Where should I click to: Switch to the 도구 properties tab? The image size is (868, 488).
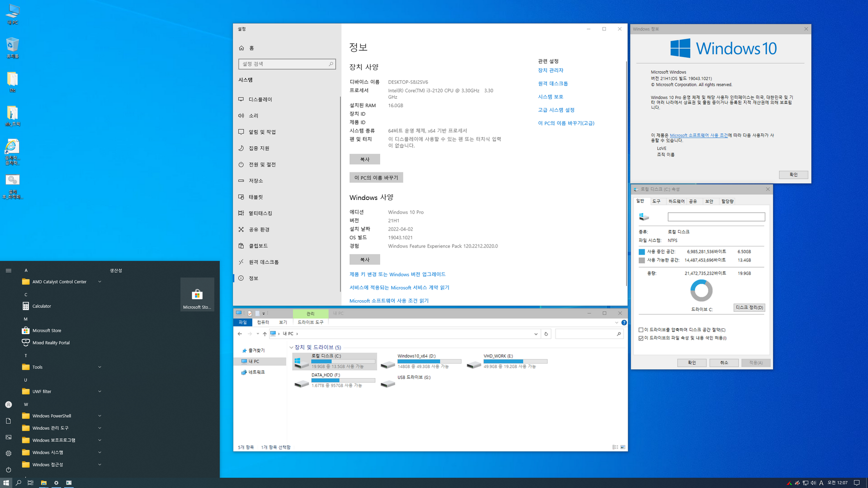pos(656,201)
